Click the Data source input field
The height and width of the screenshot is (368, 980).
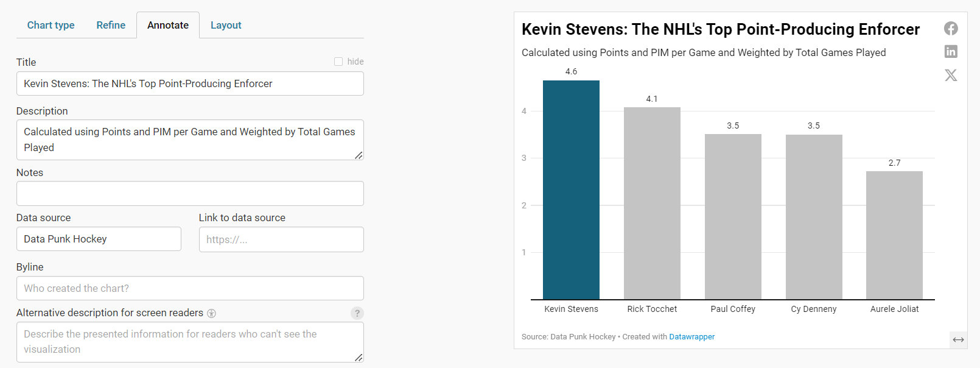(x=99, y=239)
